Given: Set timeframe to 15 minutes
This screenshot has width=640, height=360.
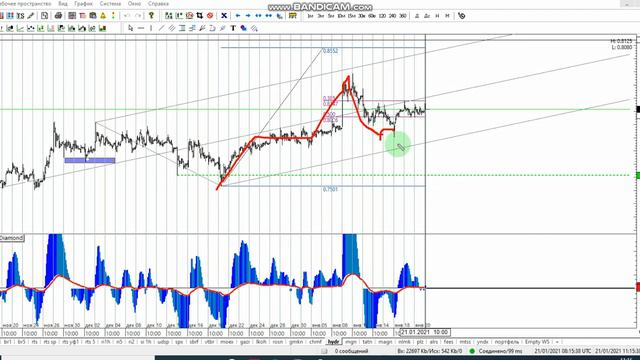Looking at the screenshot, I should [x=351, y=16].
